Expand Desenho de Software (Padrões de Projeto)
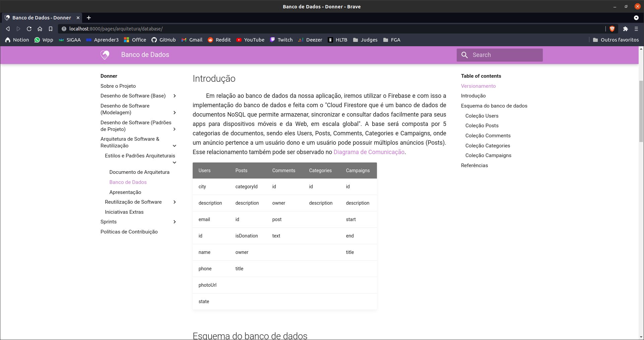Image resolution: width=644 pixels, height=340 pixels. tap(175, 129)
